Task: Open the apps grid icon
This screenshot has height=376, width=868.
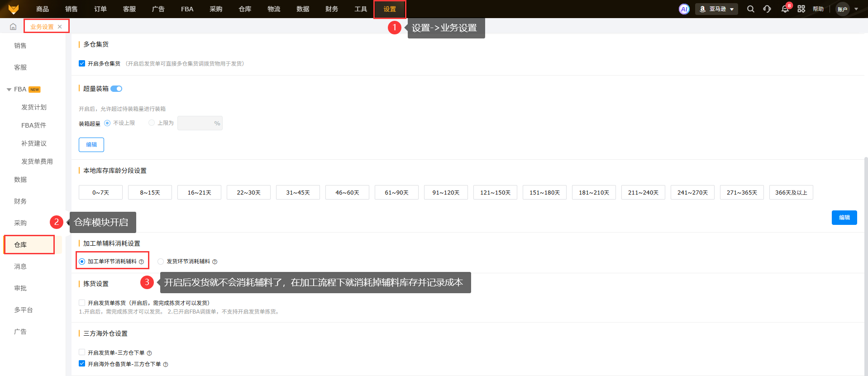Action: (801, 9)
